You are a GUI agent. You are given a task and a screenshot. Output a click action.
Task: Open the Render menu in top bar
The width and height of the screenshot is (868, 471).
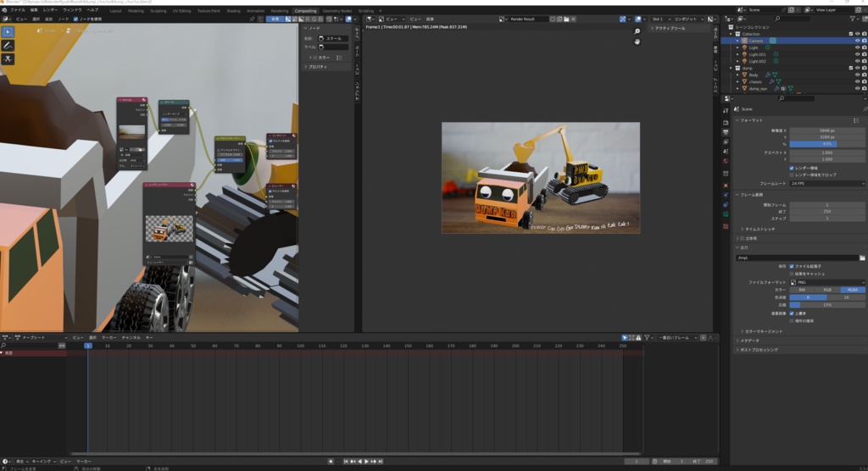coord(51,10)
